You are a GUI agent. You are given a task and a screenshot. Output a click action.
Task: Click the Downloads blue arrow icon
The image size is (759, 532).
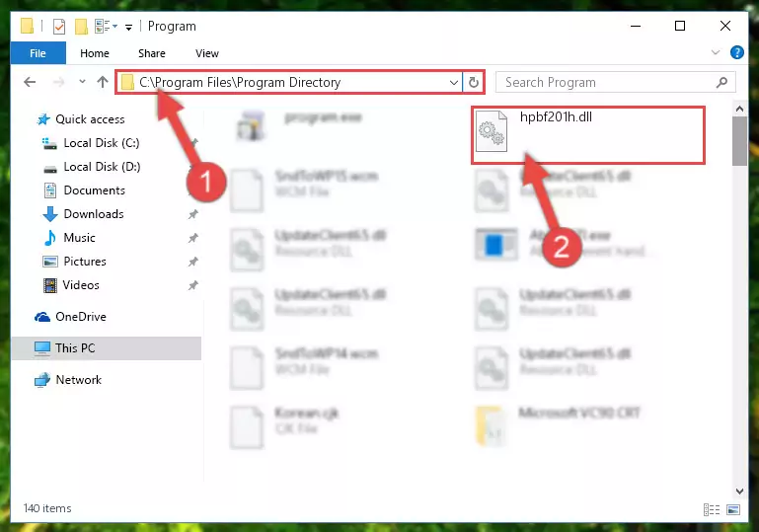tap(50, 214)
